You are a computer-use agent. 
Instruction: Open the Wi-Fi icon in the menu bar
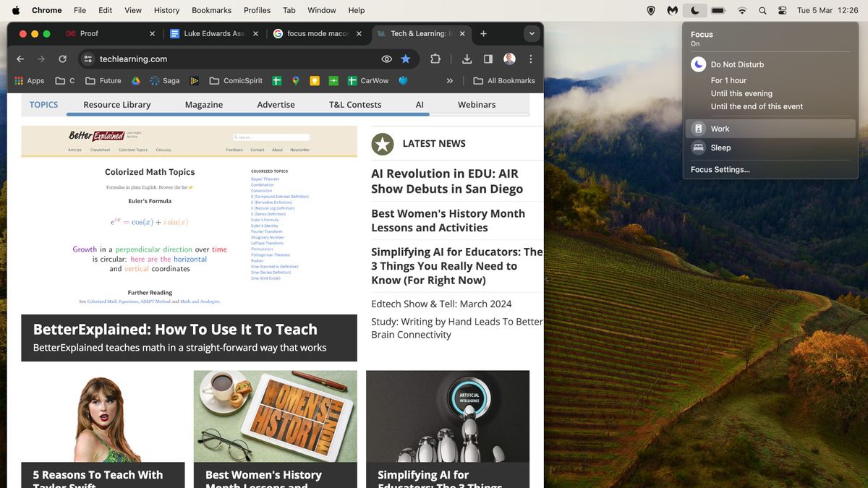[x=742, y=10]
